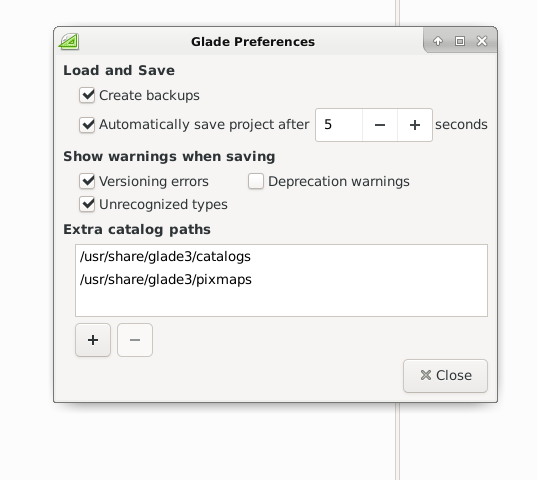Viewport: 537px width, 480px height.
Task: Remove the selected catalog path with minus button
Action: point(135,340)
